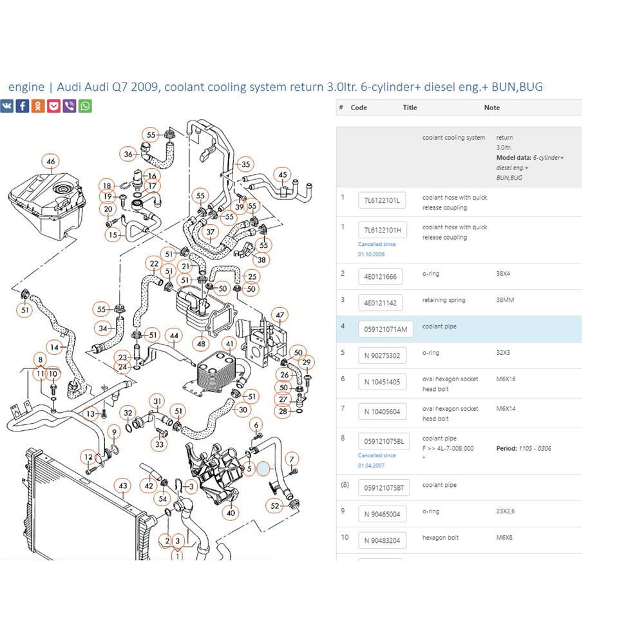Select callout 7 near the coolant pipe
This screenshot has height=644, width=644.
pyautogui.click(x=292, y=459)
